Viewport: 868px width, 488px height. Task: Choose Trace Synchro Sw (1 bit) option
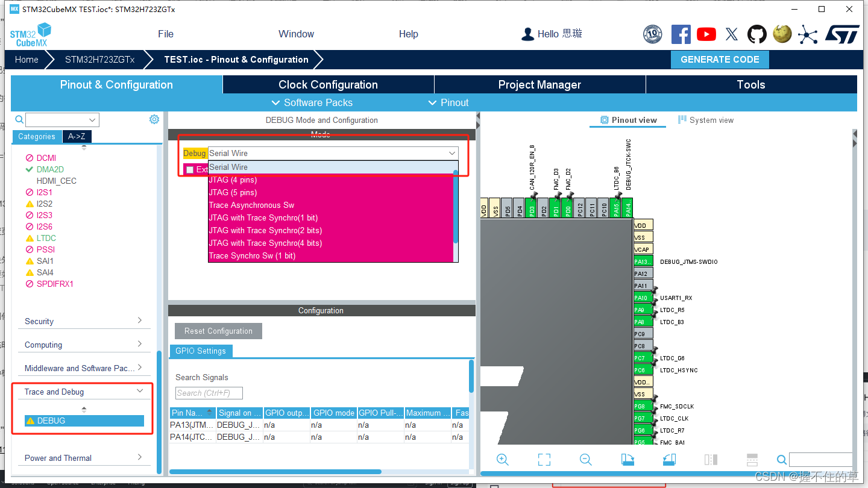pos(330,255)
